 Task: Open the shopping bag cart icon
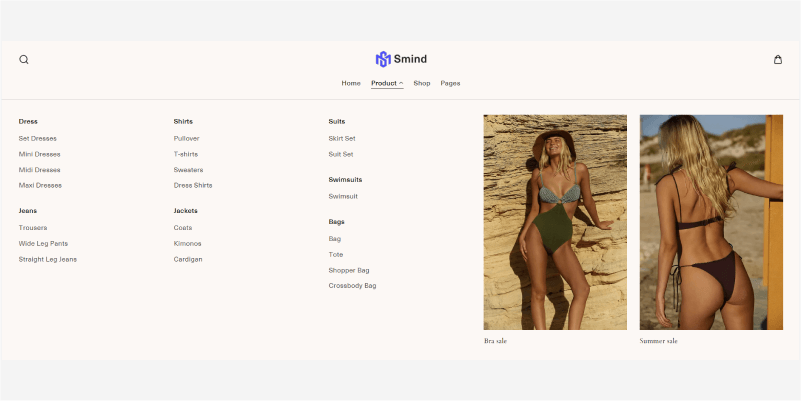pyautogui.click(x=778, y=59)
